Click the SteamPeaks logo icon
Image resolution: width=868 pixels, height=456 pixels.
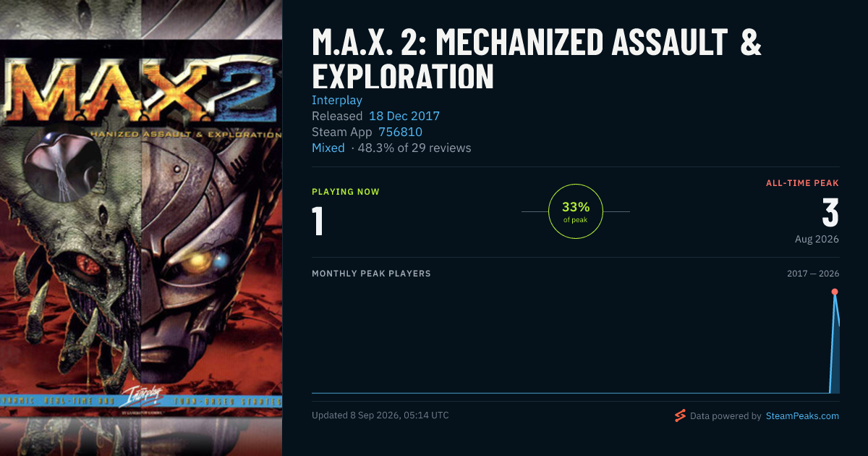point(679,415)
